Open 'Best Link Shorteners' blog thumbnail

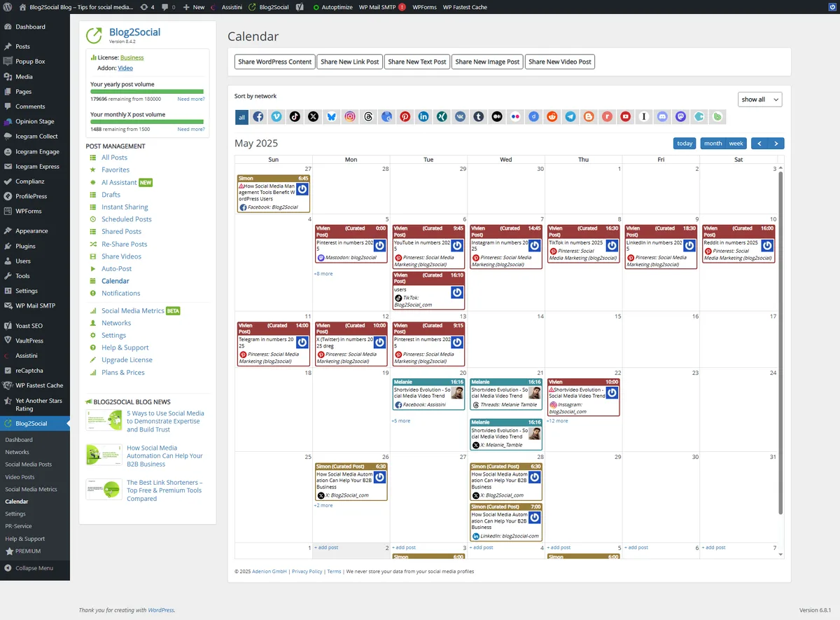104,489
